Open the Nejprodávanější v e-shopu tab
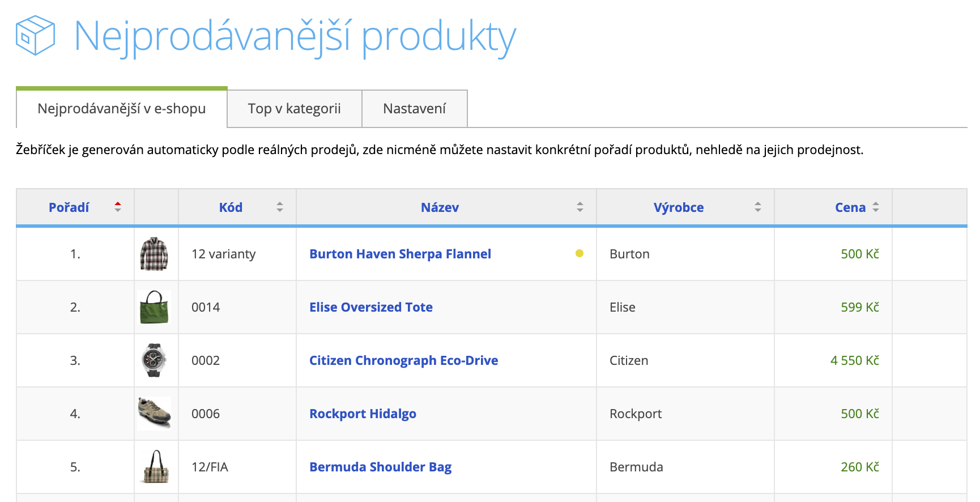Viewport: 980px width, 502px height. (122, 108)
